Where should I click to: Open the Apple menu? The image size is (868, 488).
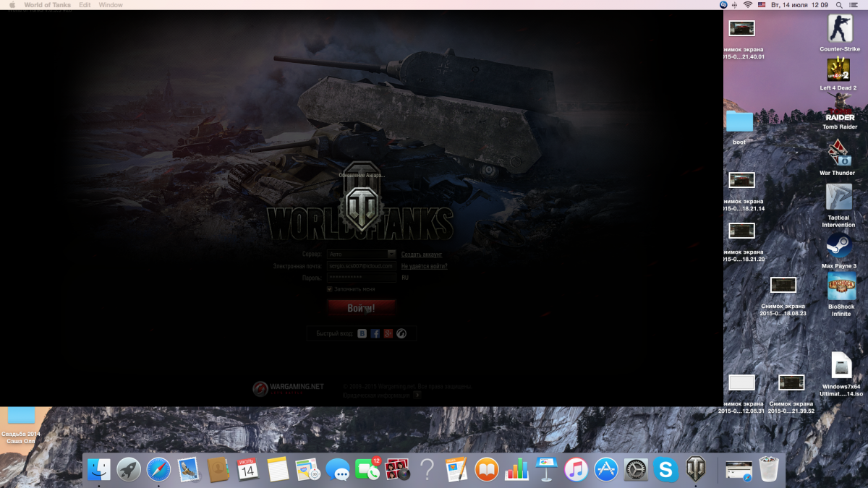pyautogui.click(x=12, y=5)
